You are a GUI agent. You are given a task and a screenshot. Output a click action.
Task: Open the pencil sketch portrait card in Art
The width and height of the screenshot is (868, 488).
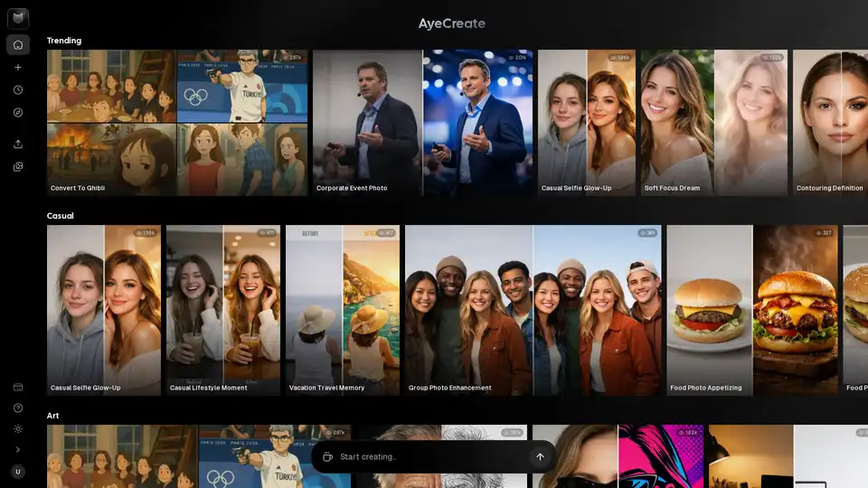click(442, 435)
